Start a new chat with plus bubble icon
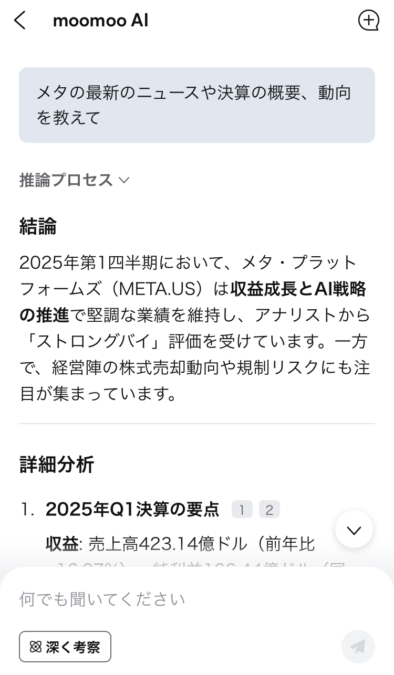 point(368,20)
